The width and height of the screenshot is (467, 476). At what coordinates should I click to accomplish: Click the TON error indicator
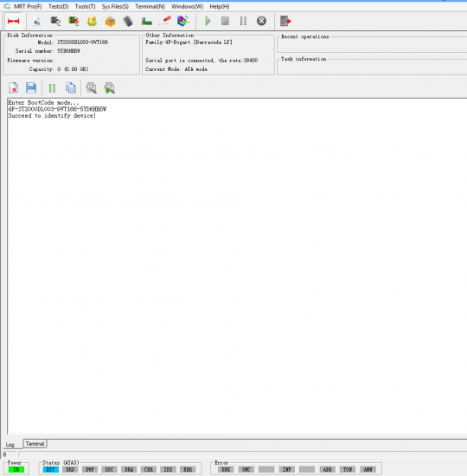pyautogui.click(x=348, y=469)
